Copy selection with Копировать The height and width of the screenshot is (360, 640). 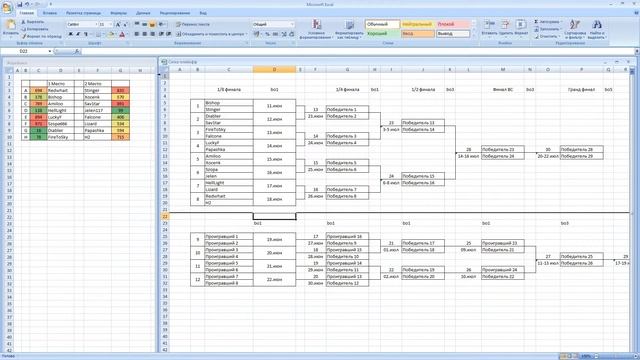[x=35, y=29]
